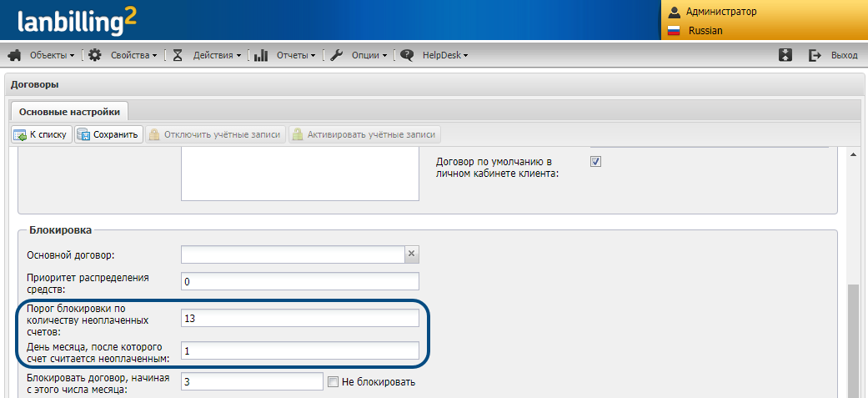Select the Russian language label
This screenshot has width=868, height=398.
coord(705,31)
